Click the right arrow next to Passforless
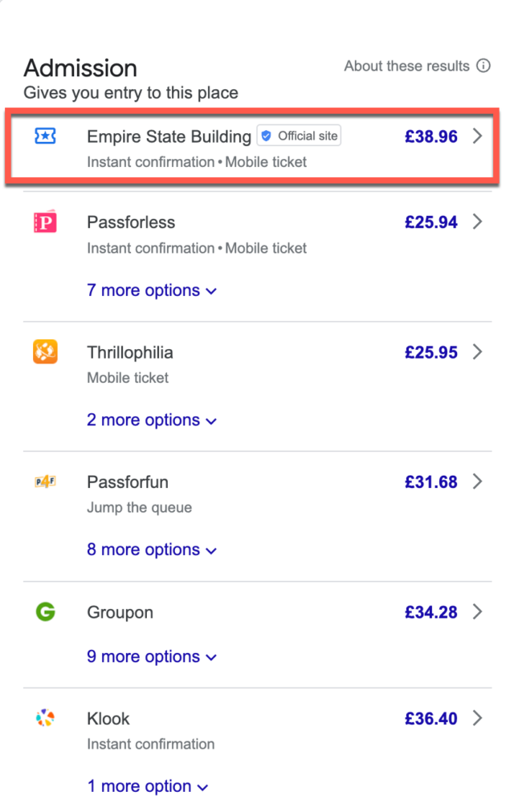Image resolution: width=514 pixels, height=812 pixels. click(x=477, y=222)
